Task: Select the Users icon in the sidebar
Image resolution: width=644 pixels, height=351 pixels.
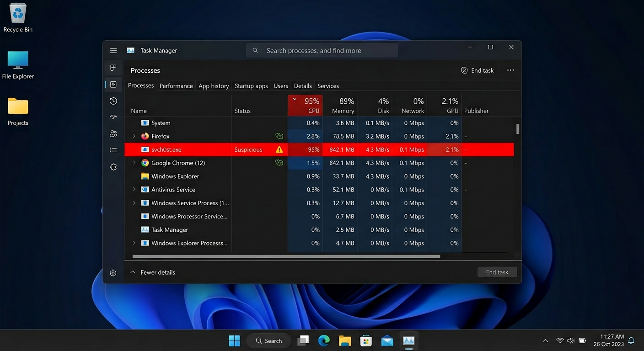Action: tap(113, 133)
